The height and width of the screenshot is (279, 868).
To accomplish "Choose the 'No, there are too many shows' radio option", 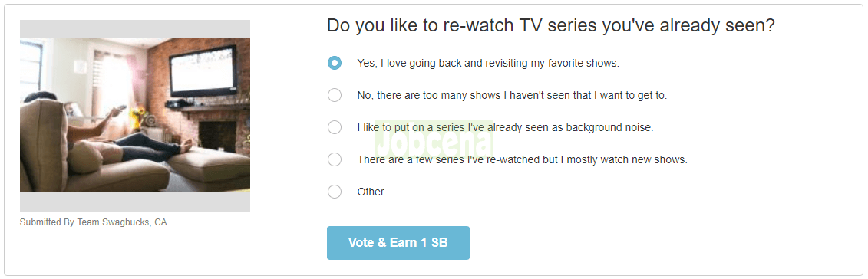I will 335,95.
